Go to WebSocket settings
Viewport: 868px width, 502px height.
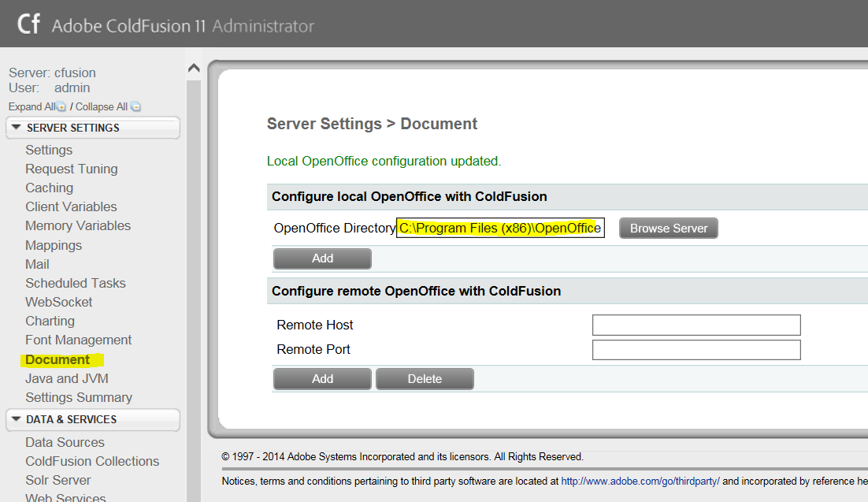[58, 302]
